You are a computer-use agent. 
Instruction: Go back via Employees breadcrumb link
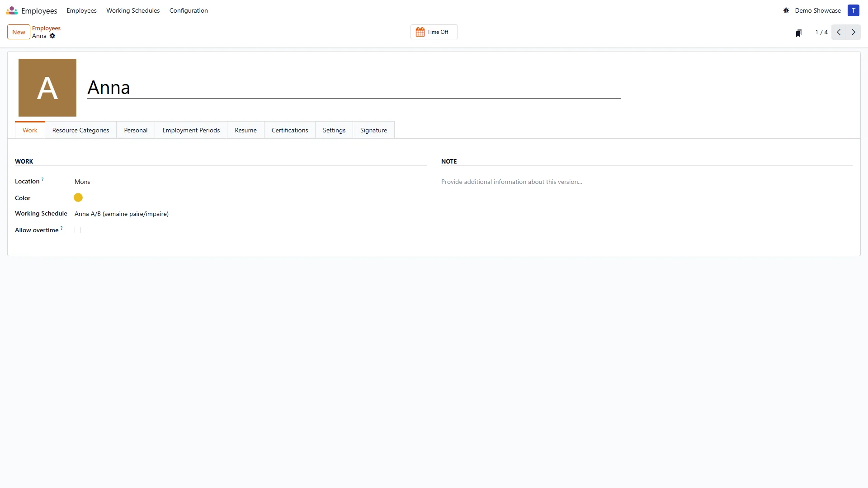(46, 28)
